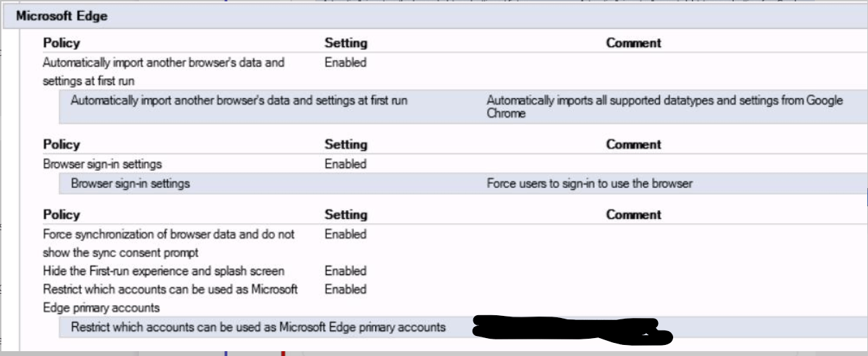Click Enabled beside the Automatically import policy

click(346, 63)
